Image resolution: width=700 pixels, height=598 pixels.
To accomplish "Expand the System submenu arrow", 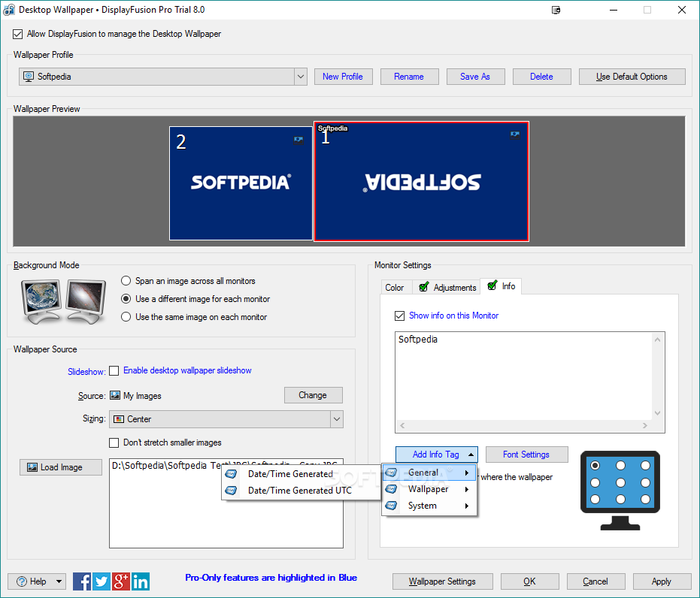I will [467, 506].
